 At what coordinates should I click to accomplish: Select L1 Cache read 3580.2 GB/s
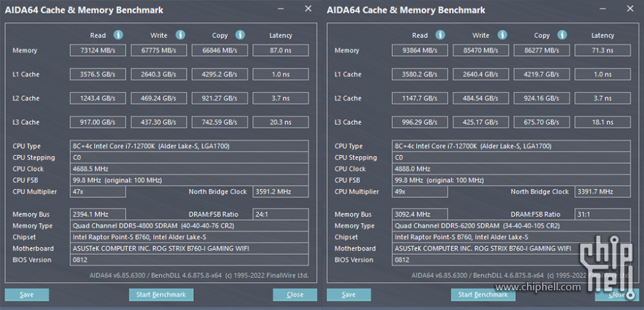click(420, 74)
